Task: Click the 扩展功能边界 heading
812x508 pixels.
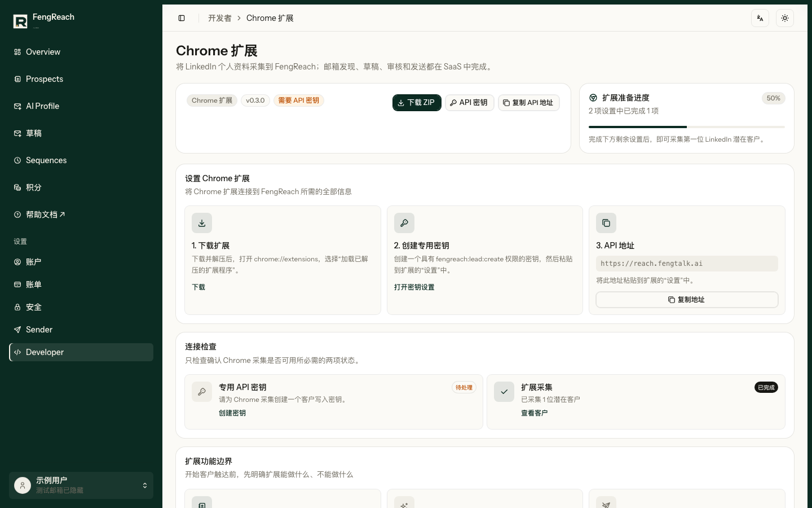Action: click(209, 461)
